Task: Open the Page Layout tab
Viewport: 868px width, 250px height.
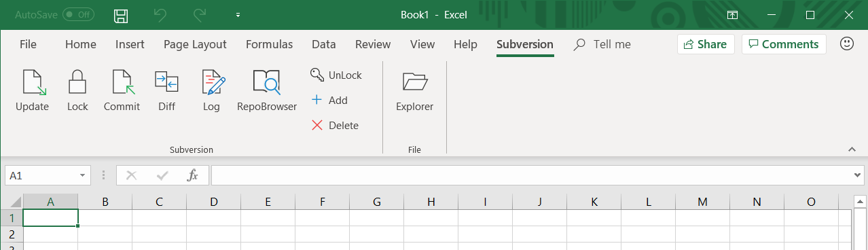Action: click(x=195, y=44)
